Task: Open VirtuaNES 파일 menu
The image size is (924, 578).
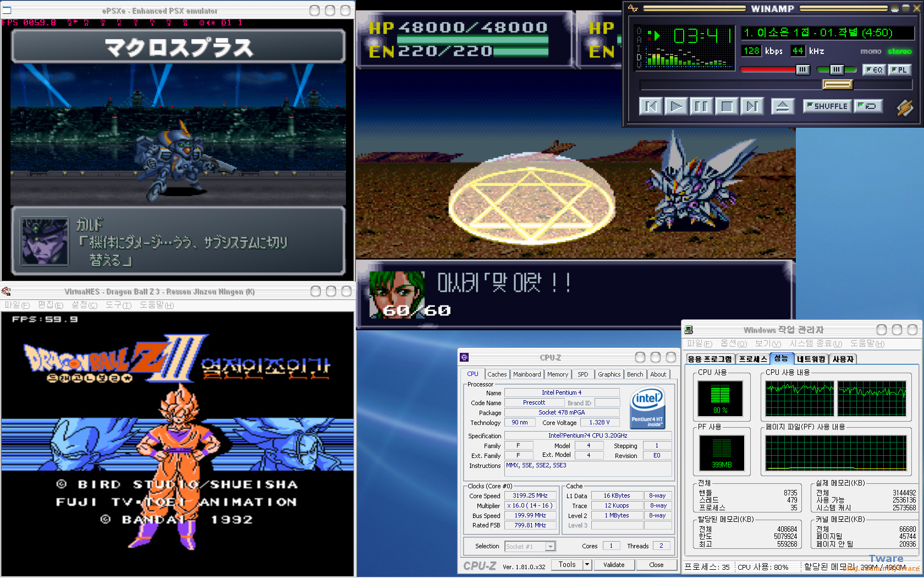Action: click(x=17, y=305)
